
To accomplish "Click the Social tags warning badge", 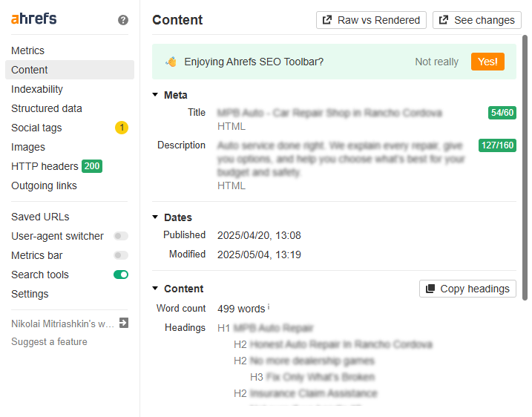I will 122,128.
